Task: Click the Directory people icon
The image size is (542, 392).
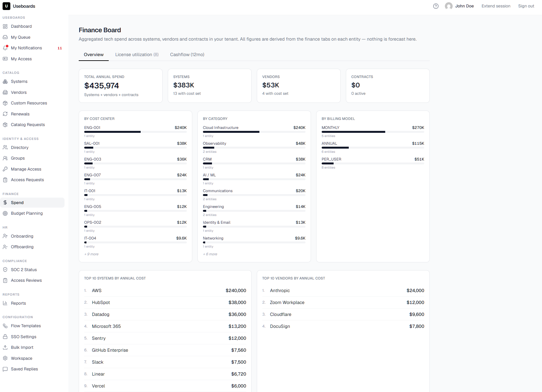Action: click(5, 148)
